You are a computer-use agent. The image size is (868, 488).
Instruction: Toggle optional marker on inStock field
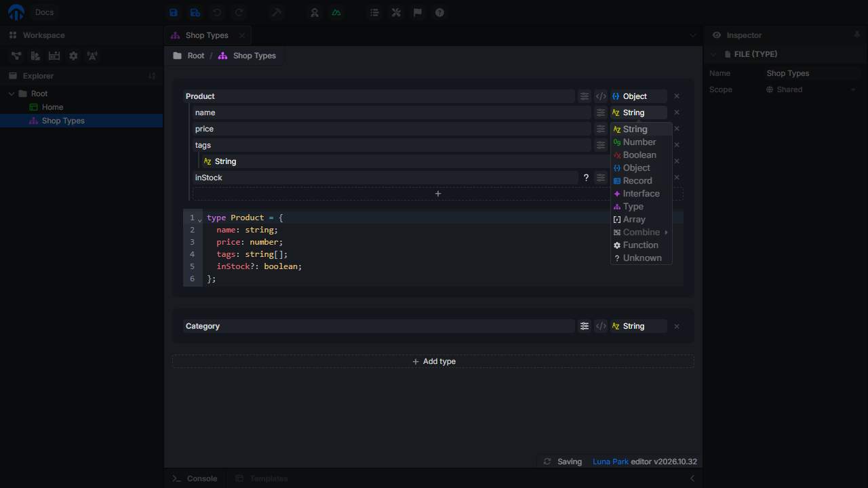[586, 178]
